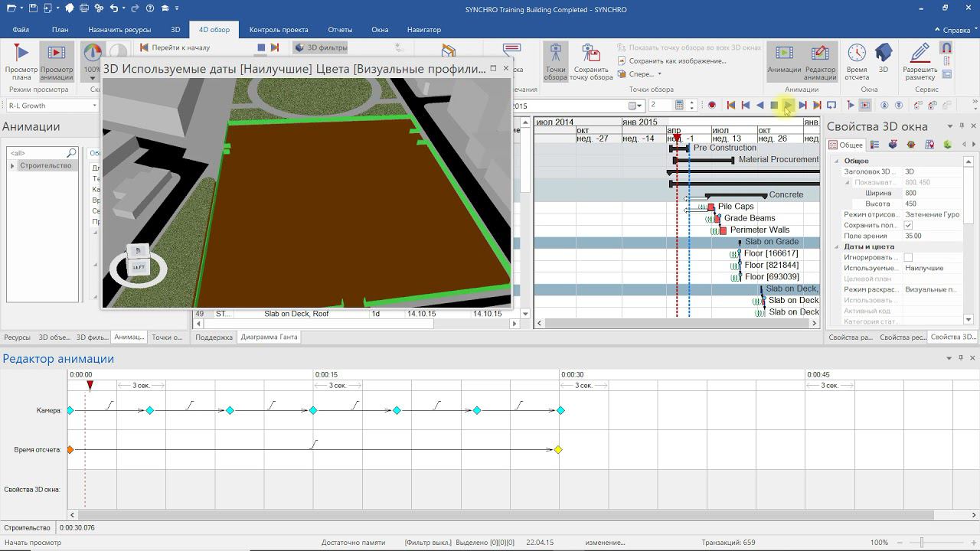Collapse the Общее properties section
Image resolution: width=980 pixels, height=551 pixels.
tap(836, 161)
